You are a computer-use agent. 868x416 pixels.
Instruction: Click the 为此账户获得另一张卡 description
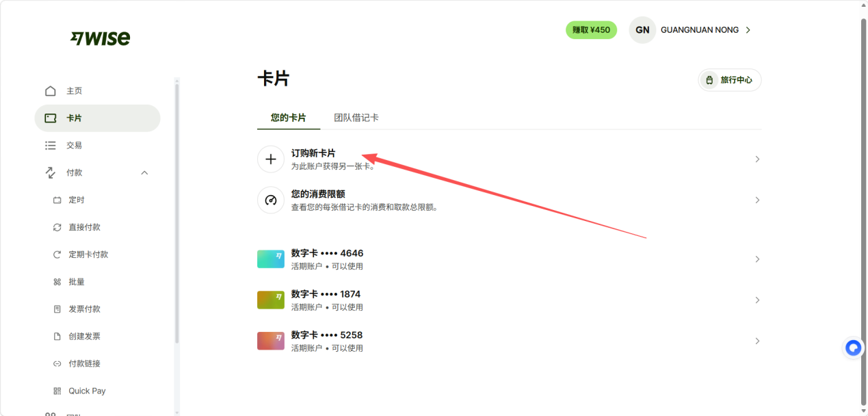click(333, 166)
